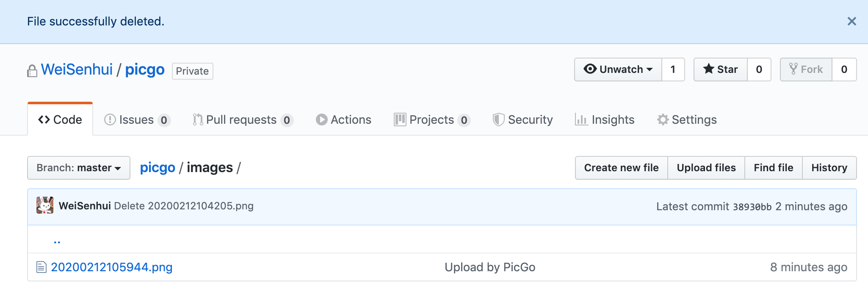Click the Projects board icon
Viewport: 868px width, 306px height.
[x=400, y=120]
